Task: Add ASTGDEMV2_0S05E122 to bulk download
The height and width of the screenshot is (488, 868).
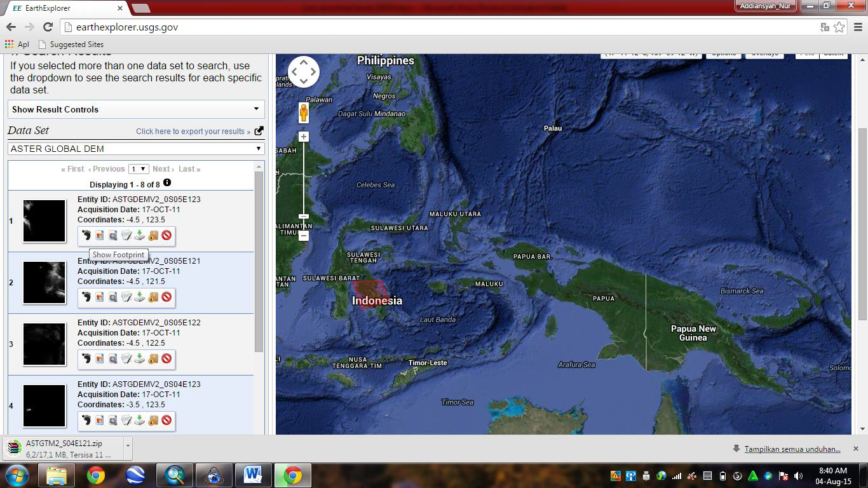Action: (153, 359)
